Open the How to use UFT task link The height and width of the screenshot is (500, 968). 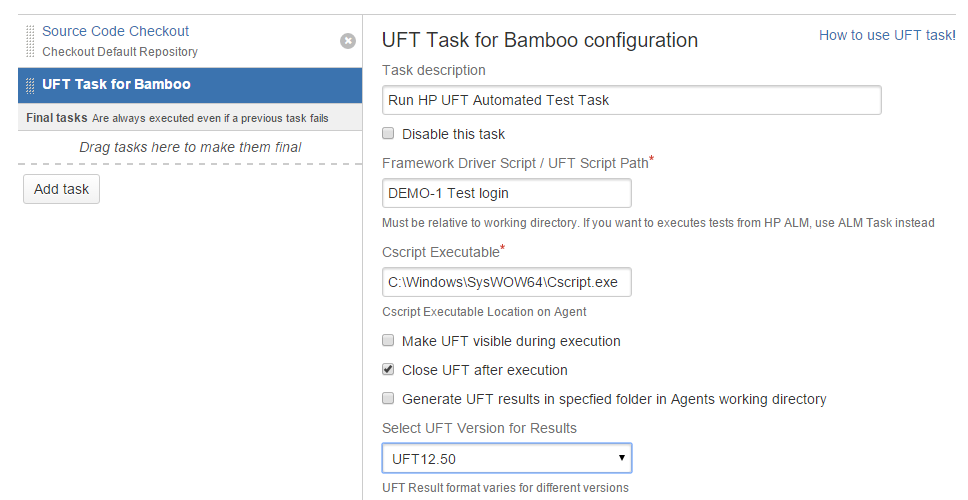pos(886,35)
